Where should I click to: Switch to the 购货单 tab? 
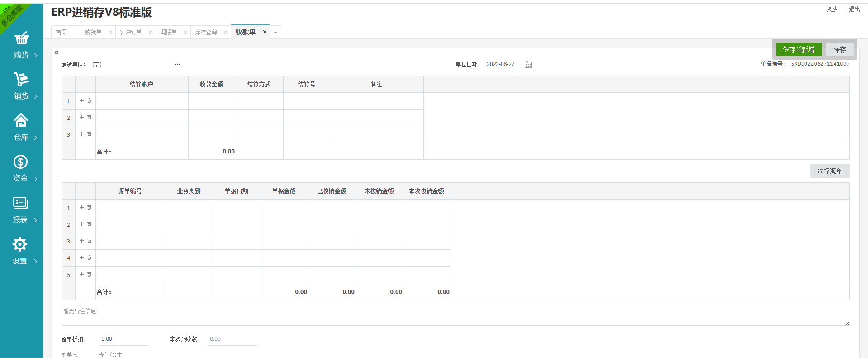pos(93,32)
